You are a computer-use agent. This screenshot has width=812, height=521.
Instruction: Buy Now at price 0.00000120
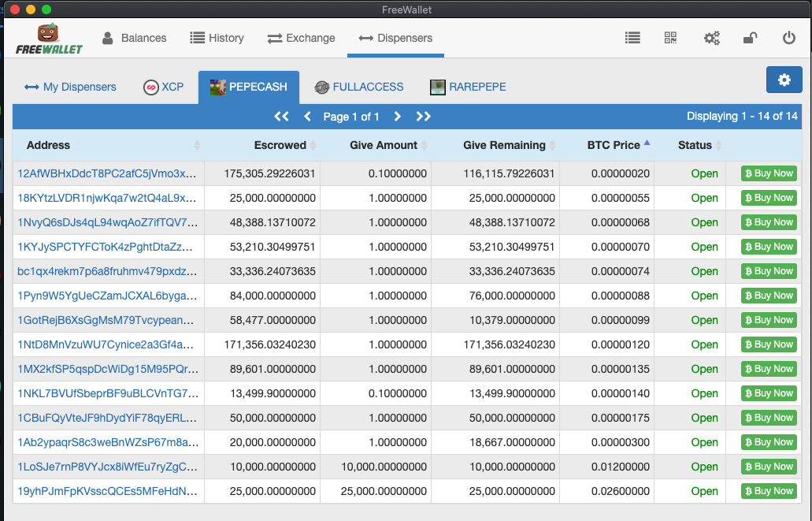[x=769, y=344]
